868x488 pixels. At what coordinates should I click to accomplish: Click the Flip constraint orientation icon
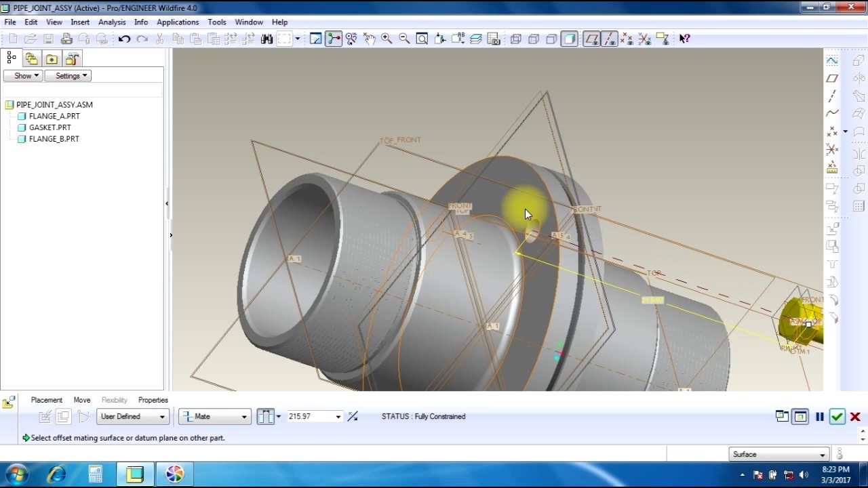(x=353, y=416)
